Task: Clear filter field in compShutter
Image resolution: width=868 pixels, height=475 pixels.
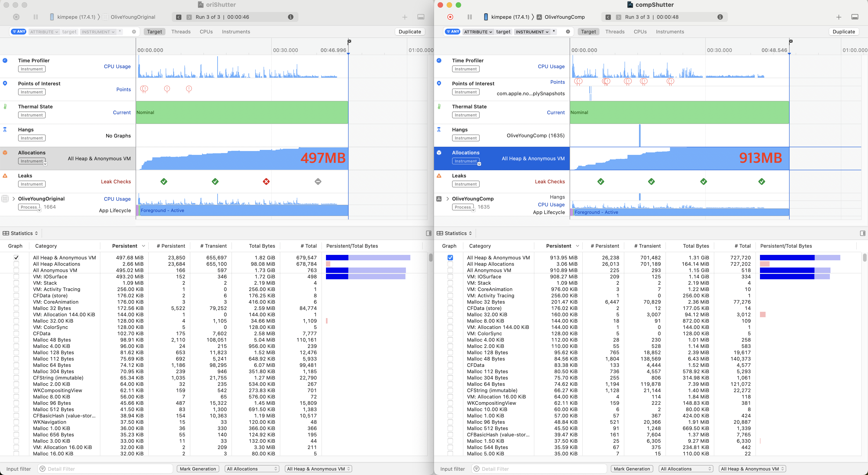Action: [x=568, y=32]
